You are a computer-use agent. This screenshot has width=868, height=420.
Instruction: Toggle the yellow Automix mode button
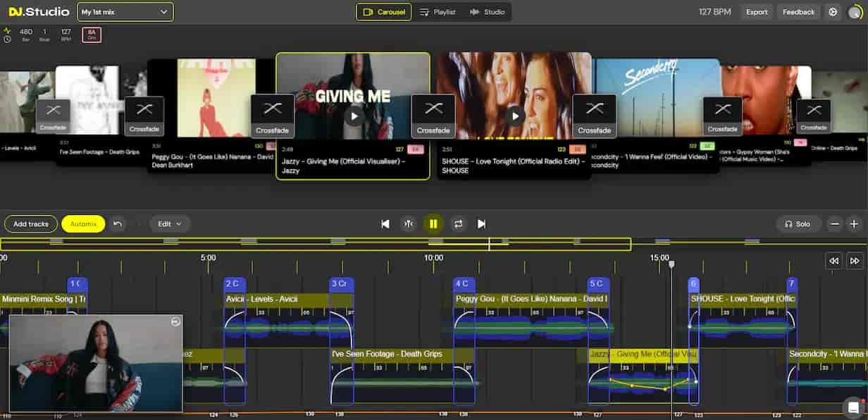click(82, 223)
